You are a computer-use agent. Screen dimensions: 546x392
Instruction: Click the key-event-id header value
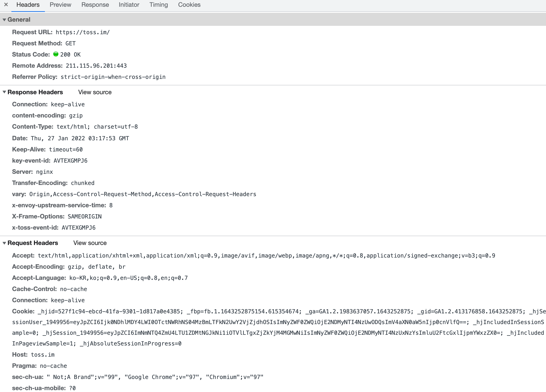coord(70,161)
